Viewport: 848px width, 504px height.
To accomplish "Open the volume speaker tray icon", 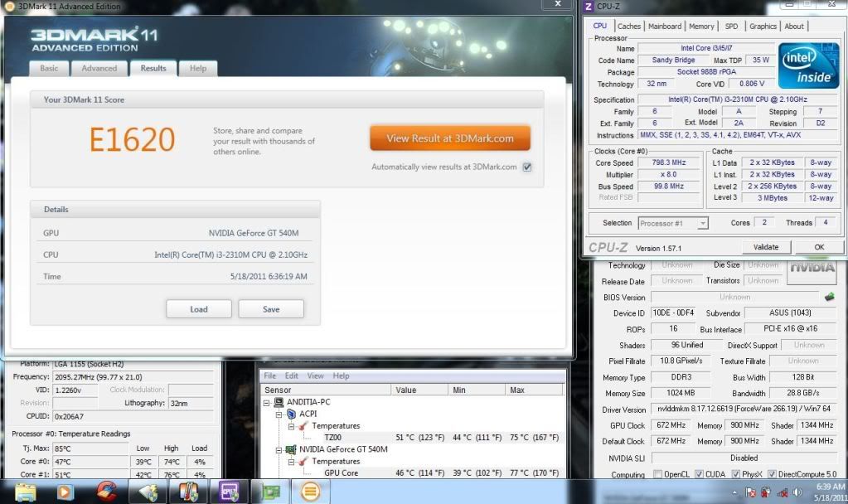I will (797, 492).
